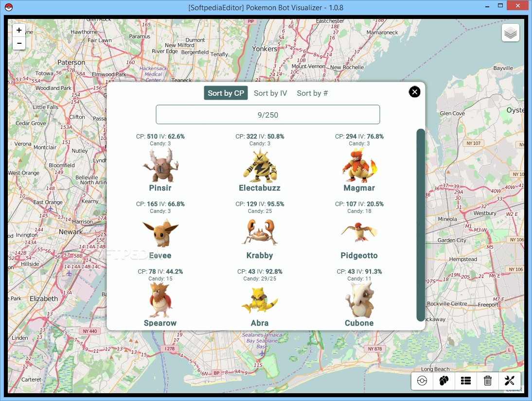Screen dimensions: 532x401
Task: Open the eggs list icon
Action: point(444,381)
